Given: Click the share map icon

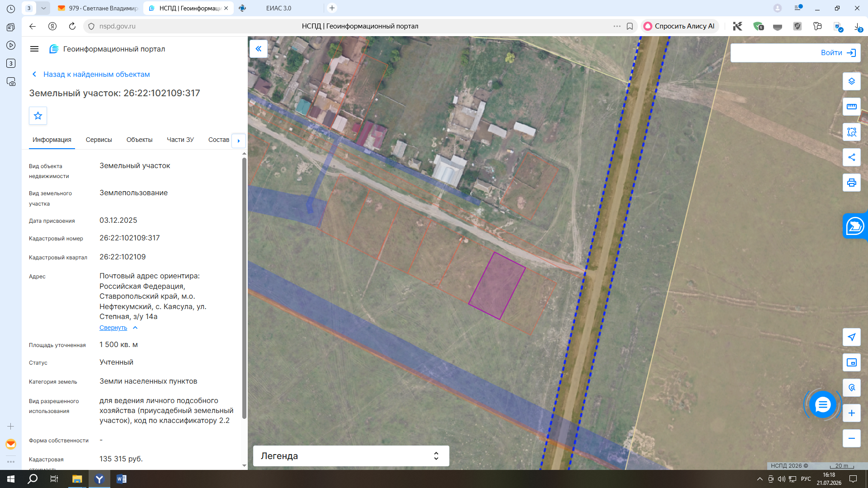Looking at the screenshot, I should 851,157.
